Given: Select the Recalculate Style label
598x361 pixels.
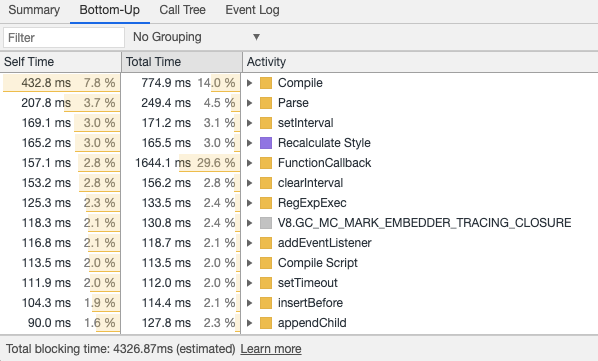Looking at the screenshot, I should click(x=324, y=143).
